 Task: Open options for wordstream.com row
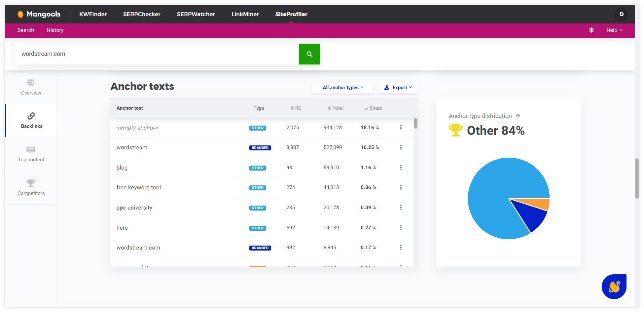tap(401, 248)
